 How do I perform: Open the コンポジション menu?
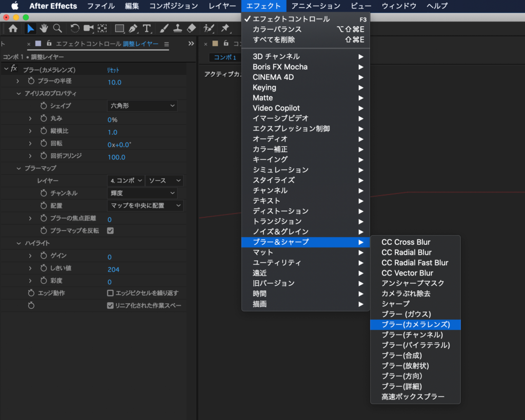173,6
